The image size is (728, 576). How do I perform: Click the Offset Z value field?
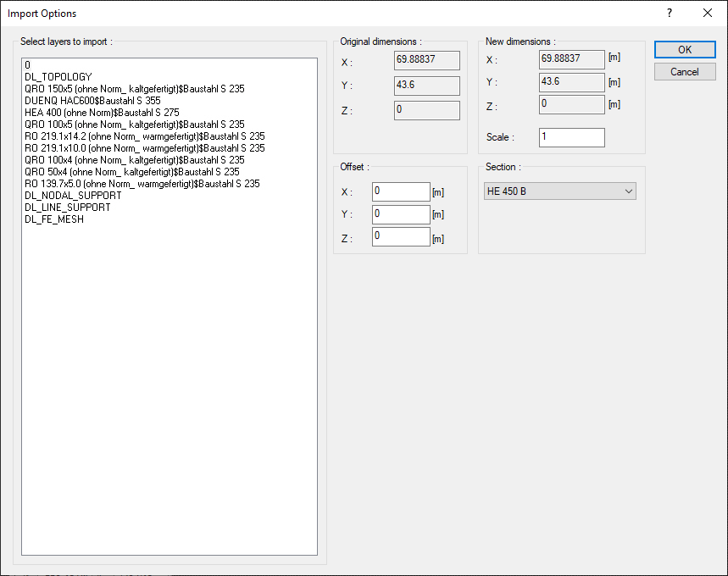coord(401,236)
